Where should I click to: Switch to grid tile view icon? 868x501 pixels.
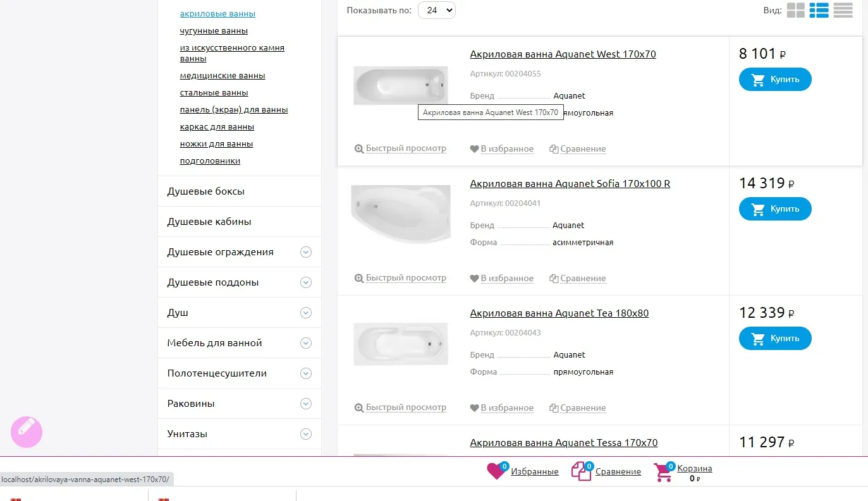795,10
